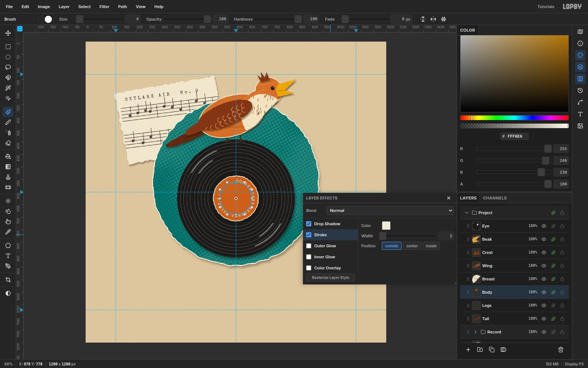Screen dimensions: 588x368
Task: Close the Layer Effects panel
Action: point(449,198)
